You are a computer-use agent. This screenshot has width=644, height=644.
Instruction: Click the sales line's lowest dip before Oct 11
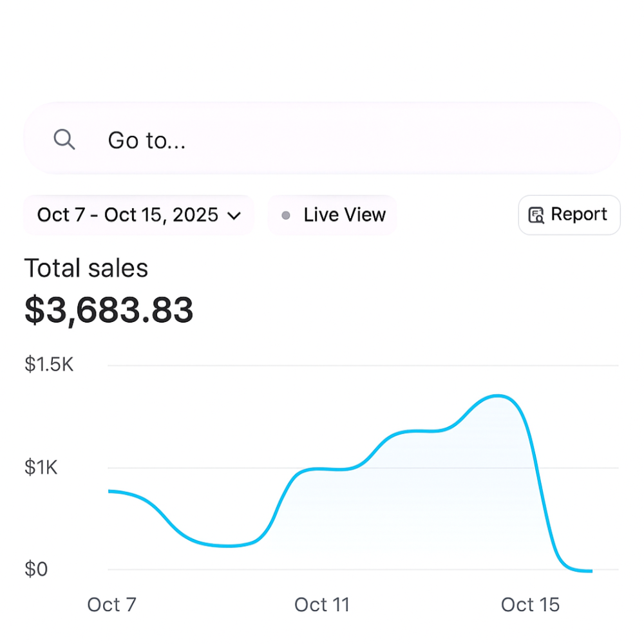(227, 546)
